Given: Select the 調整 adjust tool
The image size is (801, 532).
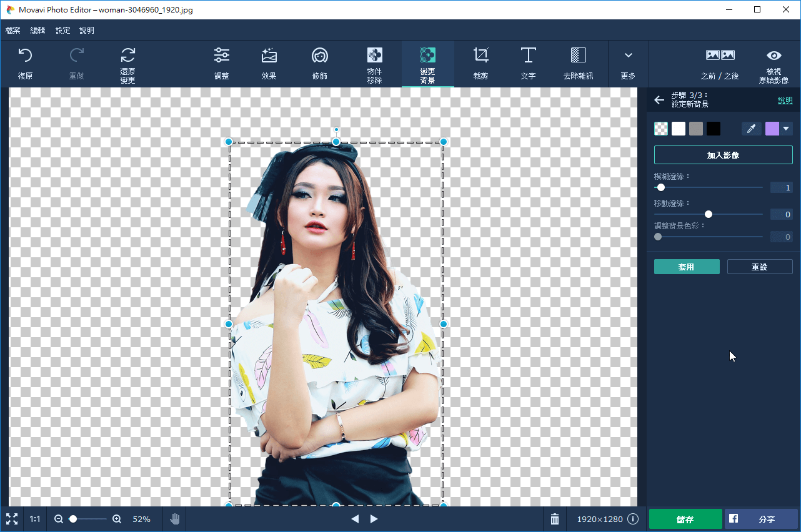Looking at the screenshot, I should pyautogui.click(x=221, y=56).
